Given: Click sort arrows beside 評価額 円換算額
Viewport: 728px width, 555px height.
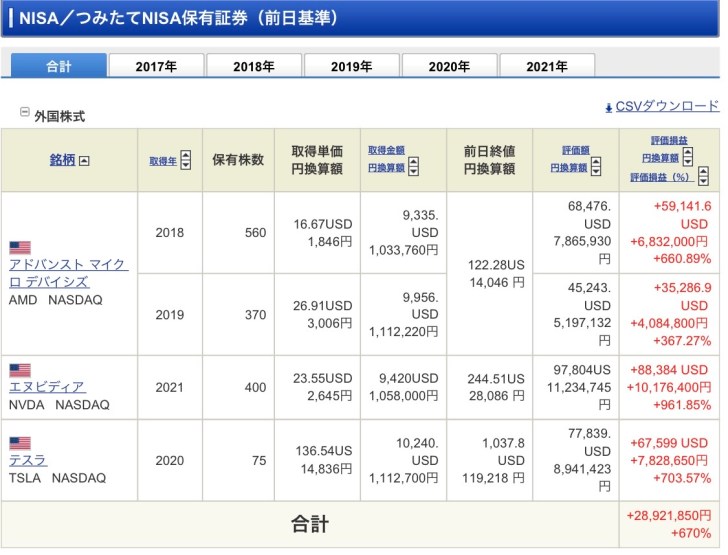Looking at the screenshot, I should coord(596,160).
